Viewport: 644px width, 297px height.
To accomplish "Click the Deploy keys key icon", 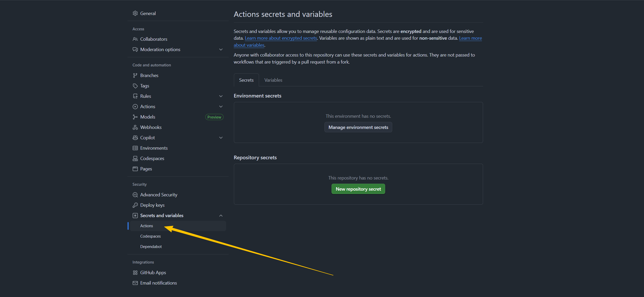I will (x=135, y=205).
